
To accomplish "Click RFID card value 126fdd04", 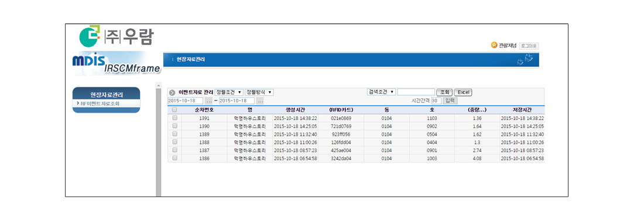I will pos(341,142).
